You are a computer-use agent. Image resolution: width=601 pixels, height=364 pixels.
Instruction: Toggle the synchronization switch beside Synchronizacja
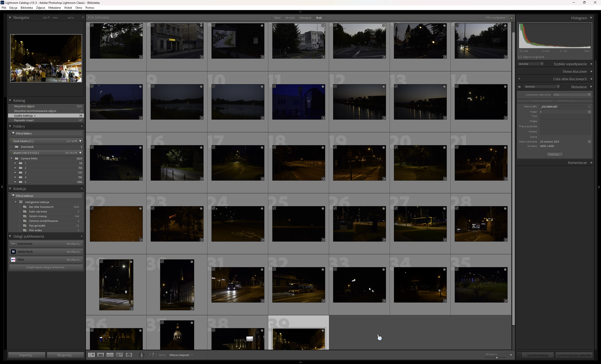(519, 355)
